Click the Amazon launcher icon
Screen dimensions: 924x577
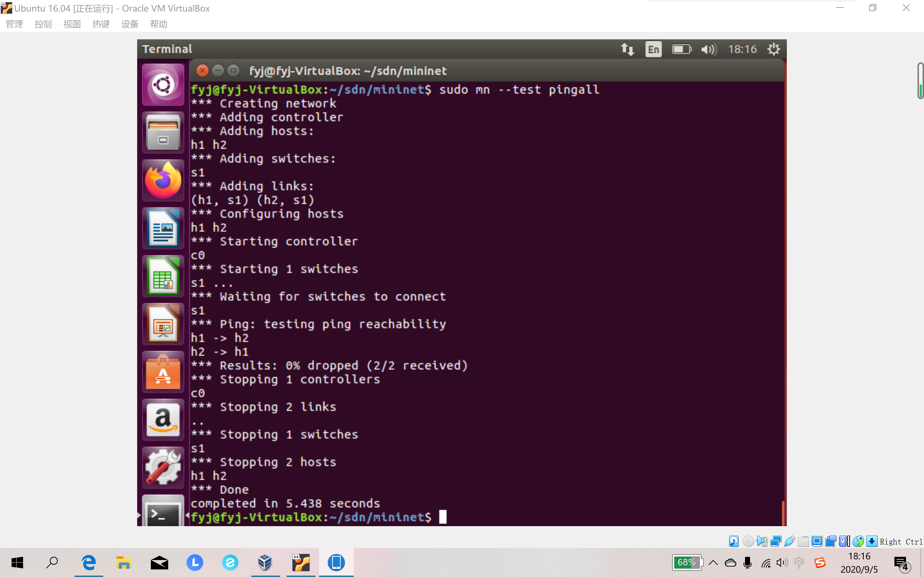click(163, 420)
